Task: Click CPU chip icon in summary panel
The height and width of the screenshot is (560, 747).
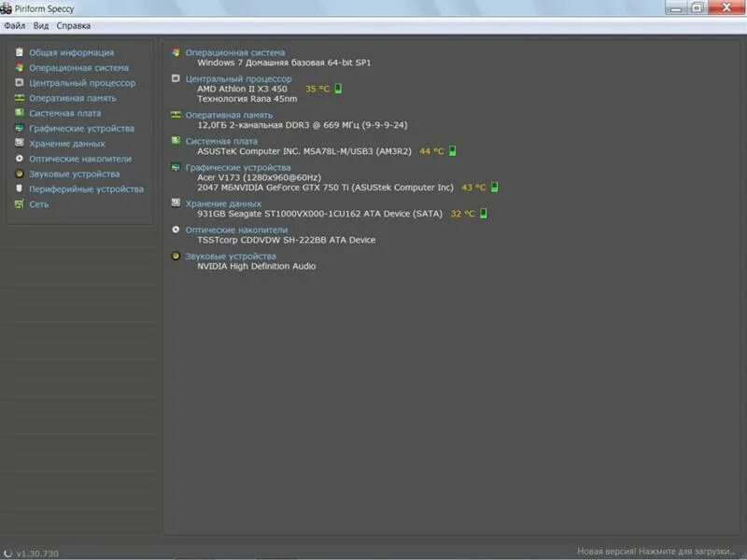Action: tap(176, 78)
